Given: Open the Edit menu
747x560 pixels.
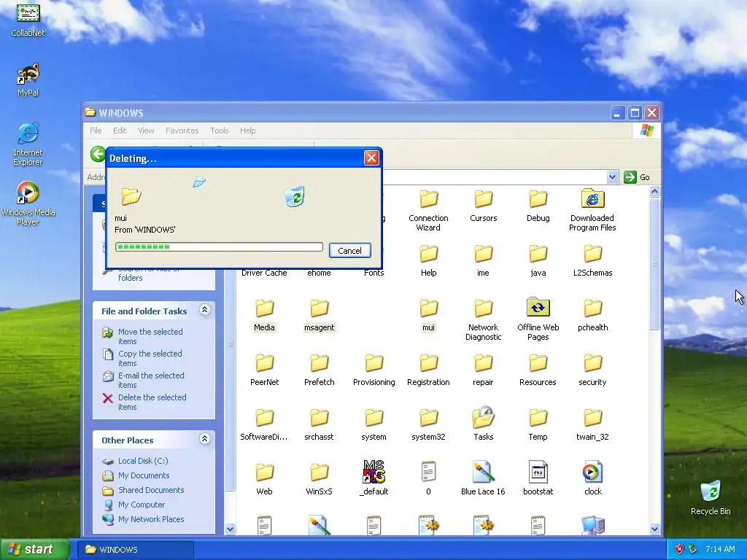Looking at the screenshot, I should tap(120, 131).
